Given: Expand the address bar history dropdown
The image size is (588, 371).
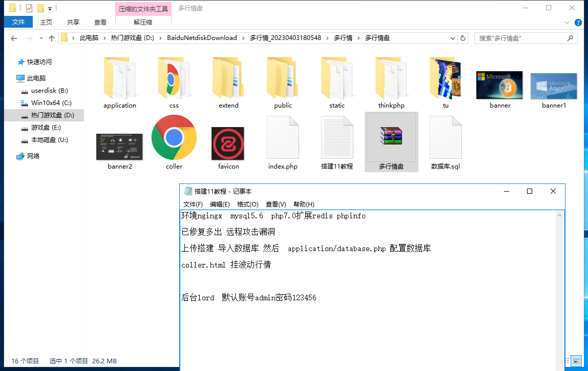Looking at the screenshot, I should [453, 38].
